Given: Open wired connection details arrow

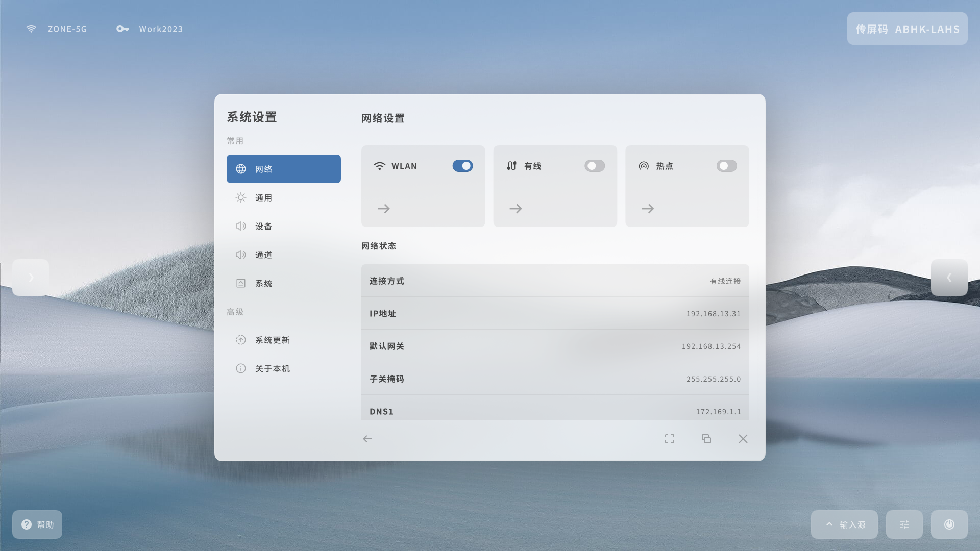Looking at the screenshot, I should pos(516,208).
